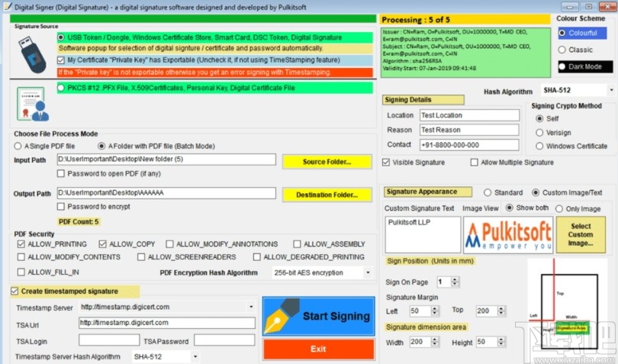
Task: Toggle ALLOW_COPY permission
Action: click(x=103, y=244)
